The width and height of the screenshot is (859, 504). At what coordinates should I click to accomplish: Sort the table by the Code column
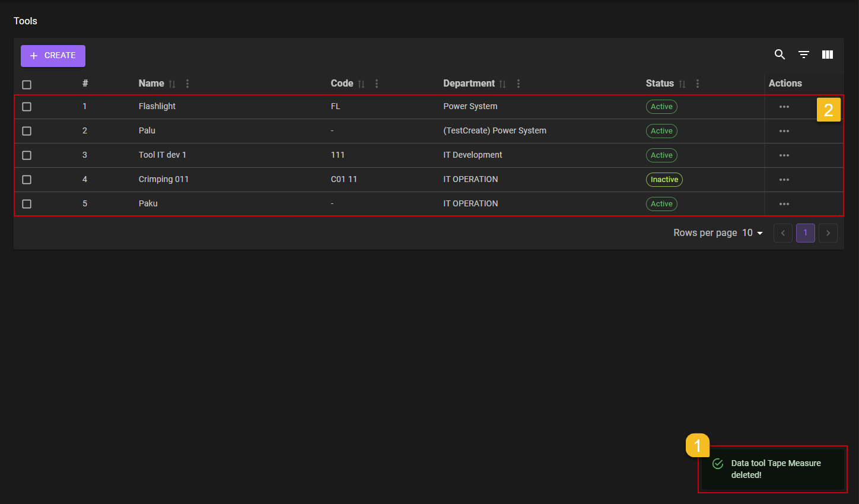[362, 84]
